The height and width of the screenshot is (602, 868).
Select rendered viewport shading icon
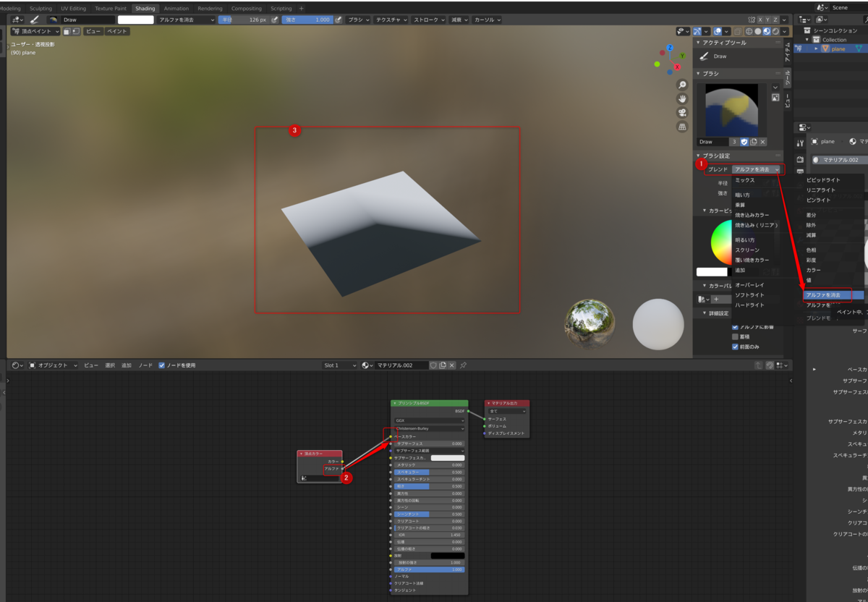(776, 31)
